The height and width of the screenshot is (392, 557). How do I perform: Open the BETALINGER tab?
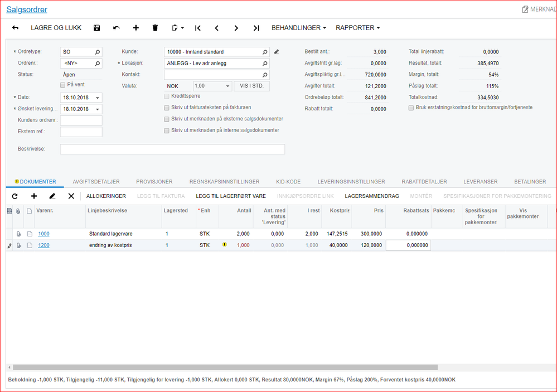pyautogui.click(x=530, y=182)
